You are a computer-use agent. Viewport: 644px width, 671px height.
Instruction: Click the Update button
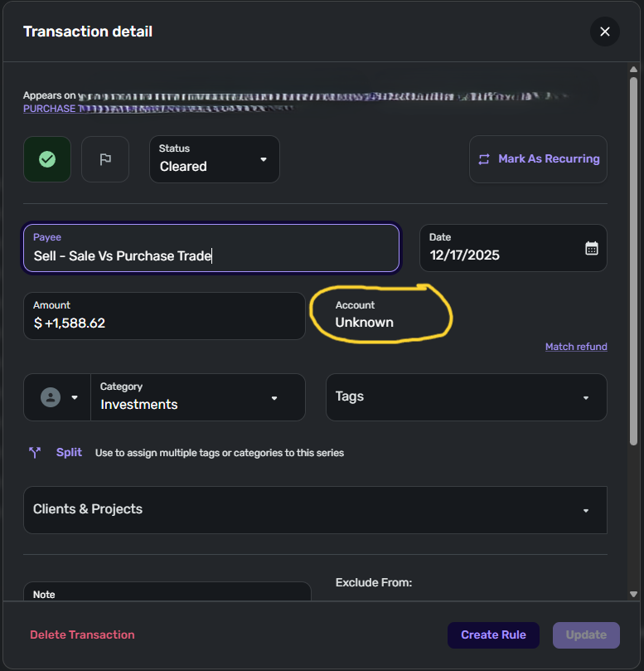(x=586, y=635)
